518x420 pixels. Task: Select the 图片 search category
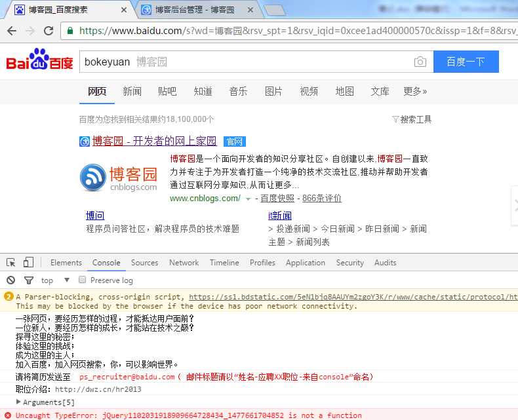[x=273, y=91]
